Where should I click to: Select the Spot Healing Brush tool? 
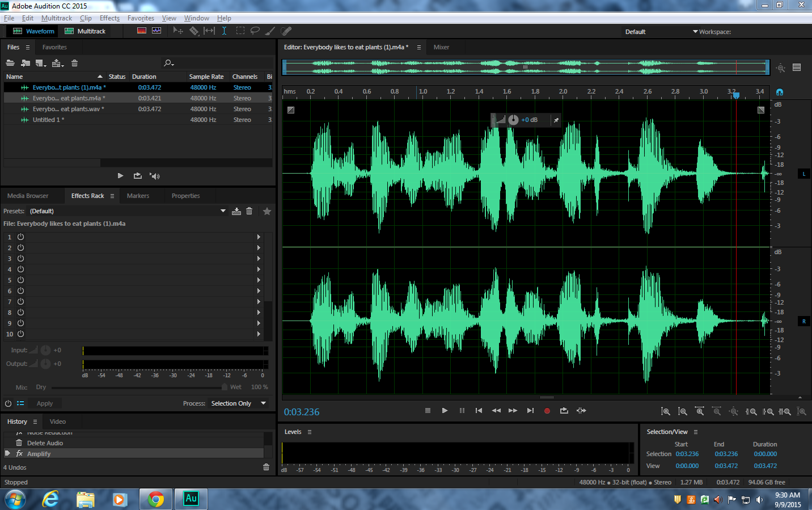[285, 31]
